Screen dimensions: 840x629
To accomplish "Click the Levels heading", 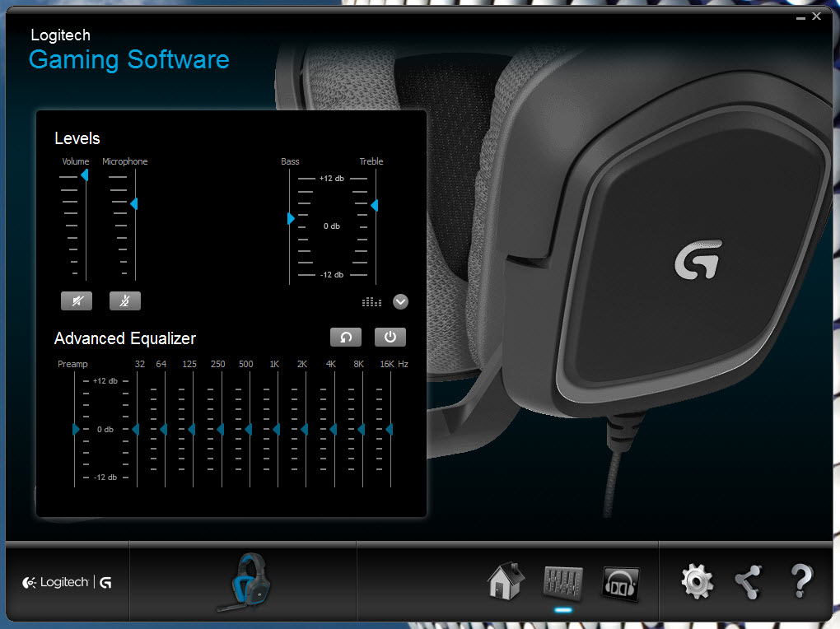I will [x=77, y=138].
